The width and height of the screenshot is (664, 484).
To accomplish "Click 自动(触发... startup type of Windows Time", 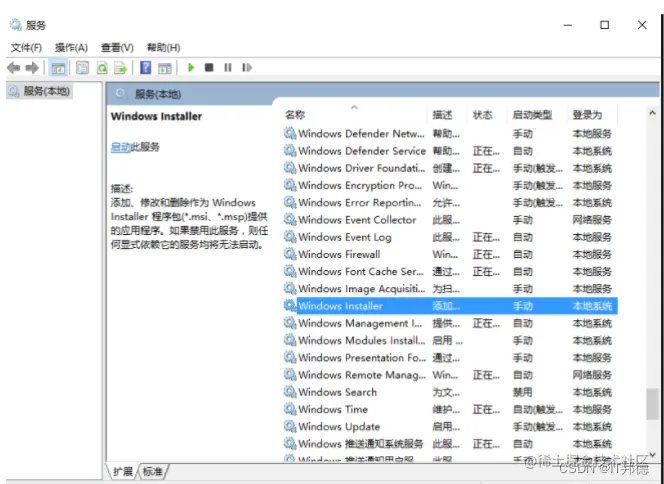I will click(538, 409).
